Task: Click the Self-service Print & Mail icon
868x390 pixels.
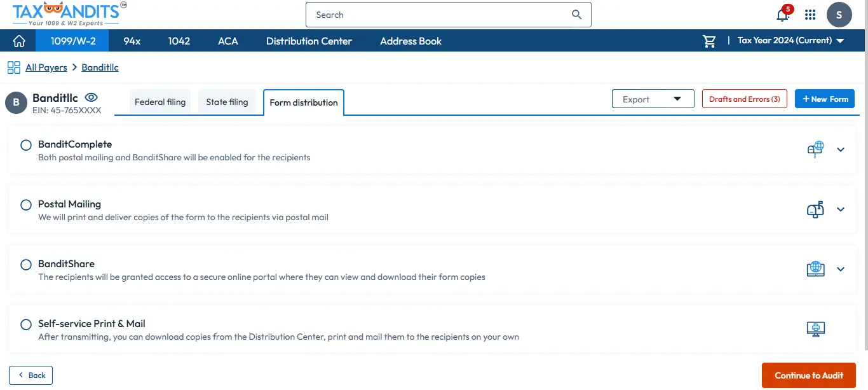Action: pos(815,329)
